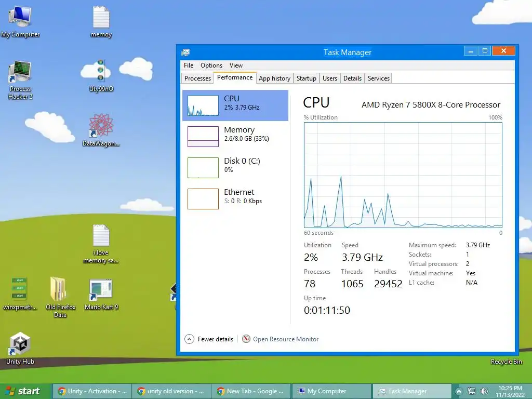Open the Options menu
Screen dimensions: 532x399
[211, 65]
